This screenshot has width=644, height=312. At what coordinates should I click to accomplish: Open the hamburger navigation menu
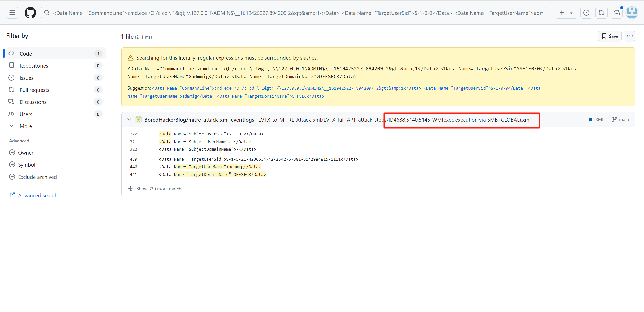click(x=12, y=13)
